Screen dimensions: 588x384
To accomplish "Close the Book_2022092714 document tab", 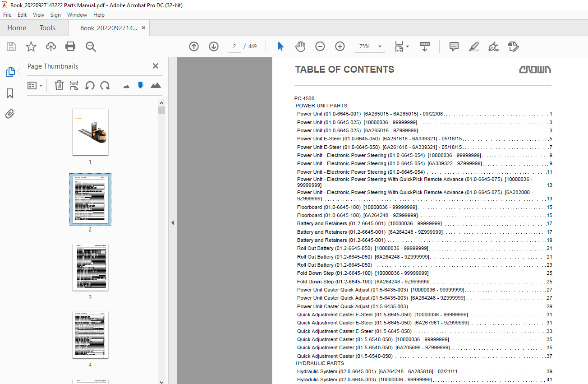I will click(x=143, y=28).
